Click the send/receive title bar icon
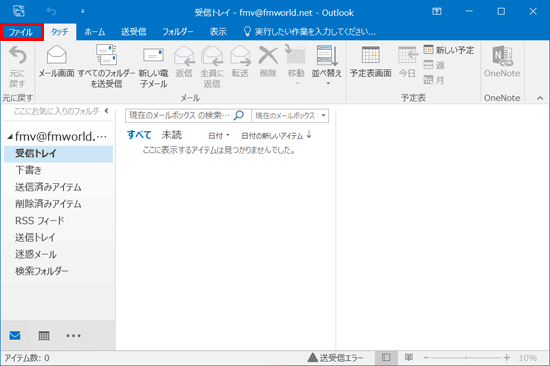This screenshot has width=550, height=366. (19, 11)
